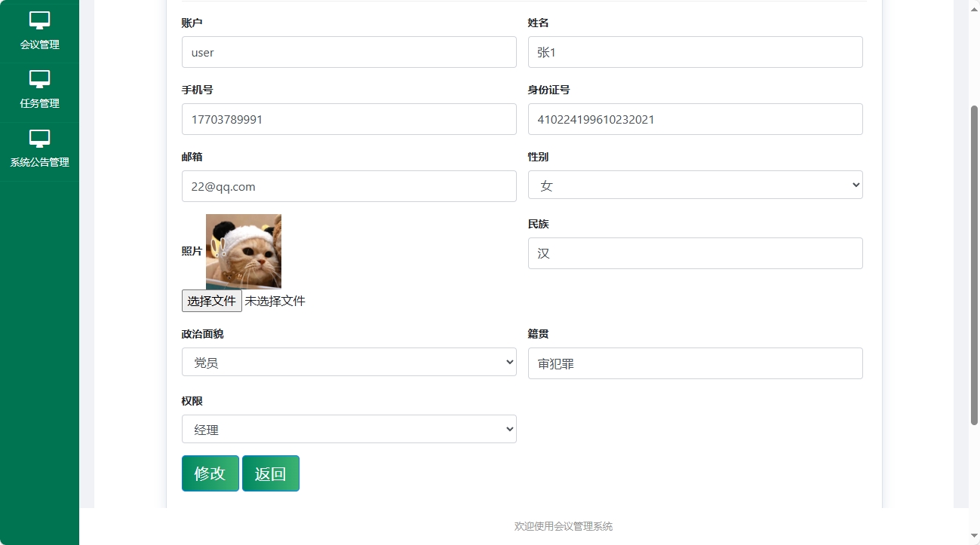Screen dimensions: 980x545
Task: Open the 性别 gender dropdown
Action: [694, 185]
